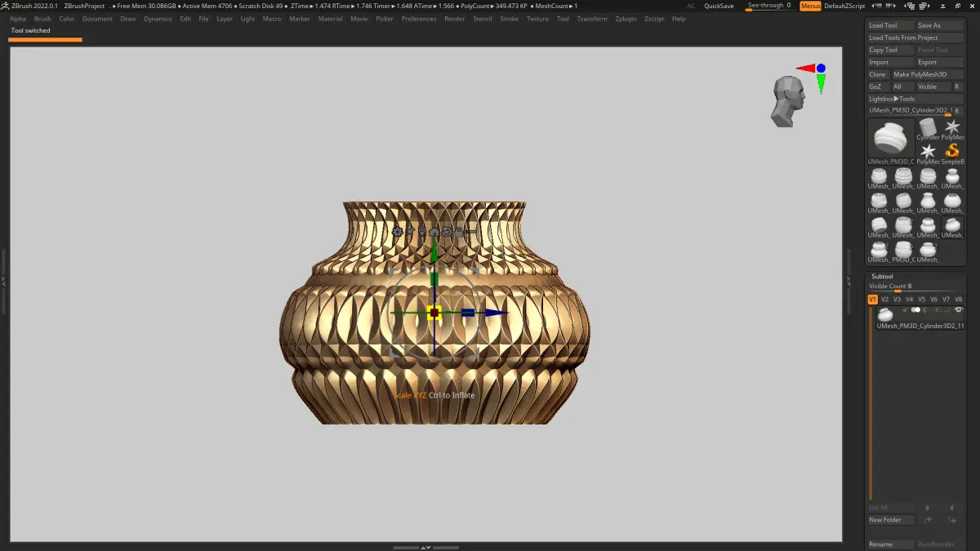980x551 pixels.
Task: Select the top PolyMesh3D star tool
Action: tap(952, 127)
